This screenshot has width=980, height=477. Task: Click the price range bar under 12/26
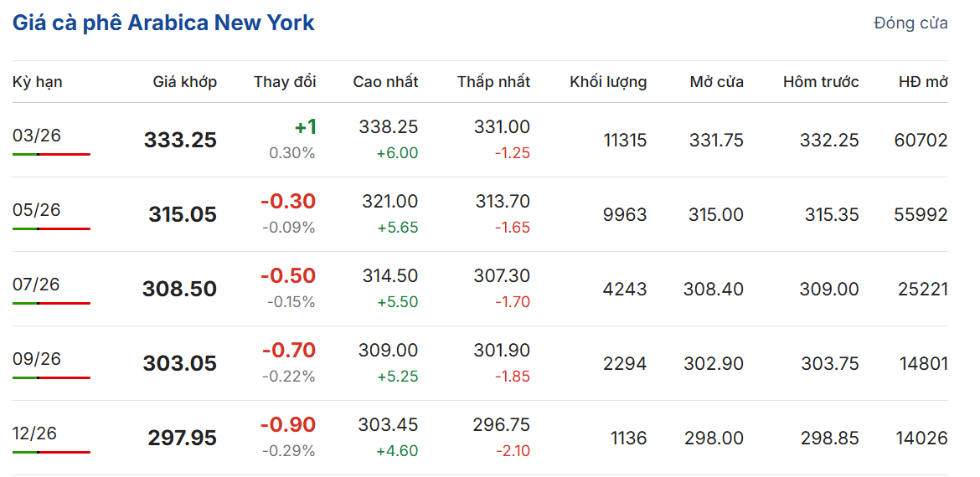[51, 452]
